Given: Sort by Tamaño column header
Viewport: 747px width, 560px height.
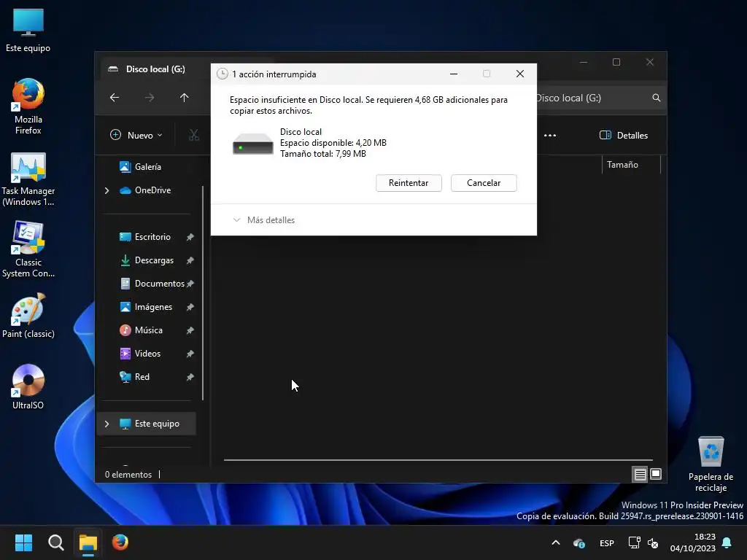Looking at the screenshot, I should (631, 165).
